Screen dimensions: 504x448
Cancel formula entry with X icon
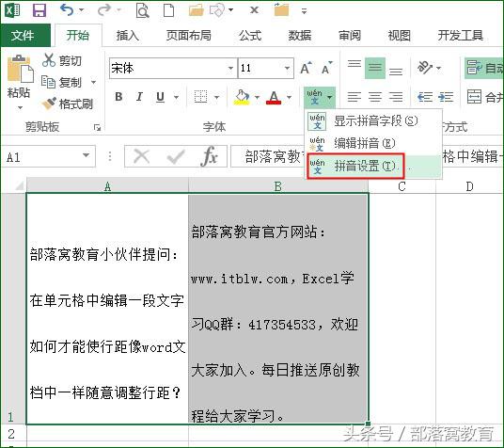141,157
